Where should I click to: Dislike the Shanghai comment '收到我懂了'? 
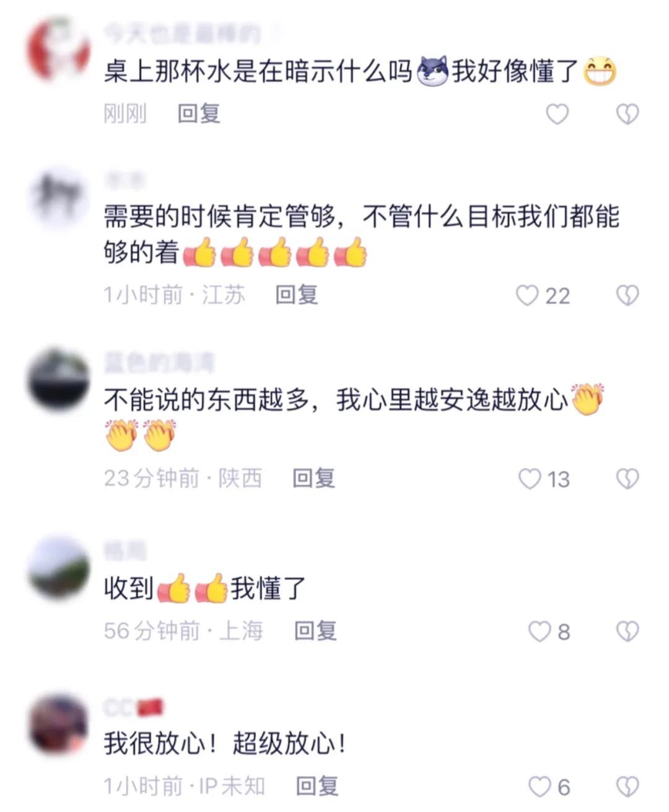tap(627, 631)
